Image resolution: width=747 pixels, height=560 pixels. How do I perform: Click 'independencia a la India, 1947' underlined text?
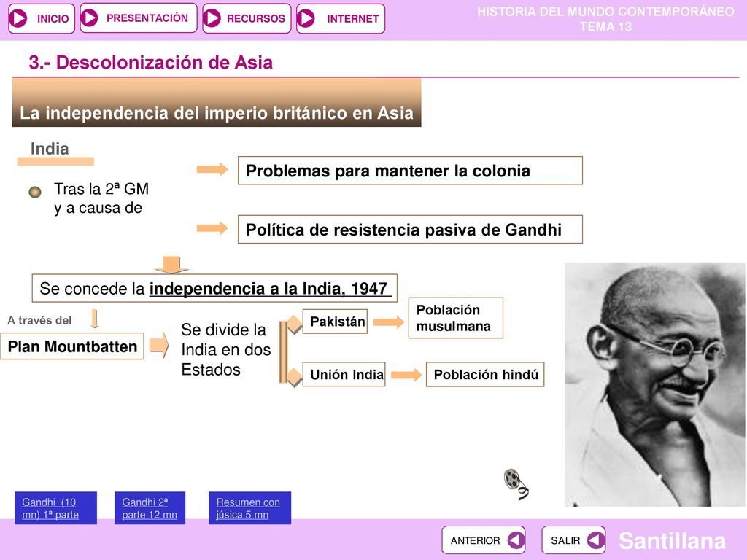coord(270,289)
